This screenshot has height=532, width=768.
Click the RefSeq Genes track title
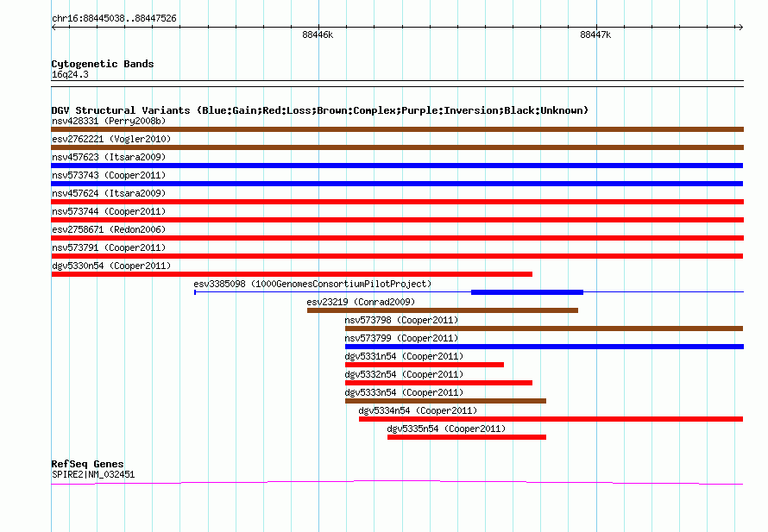pos(87,464)
